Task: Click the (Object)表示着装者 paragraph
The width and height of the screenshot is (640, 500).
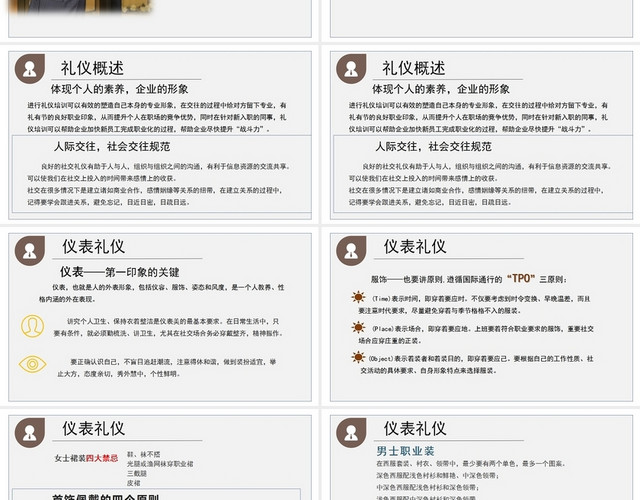Action: [477, 364]
